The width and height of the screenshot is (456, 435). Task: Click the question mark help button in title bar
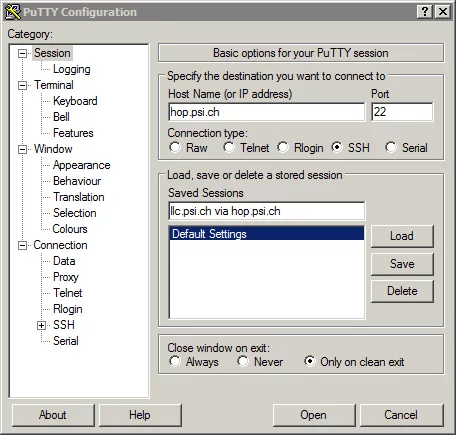tap(425, 12)
